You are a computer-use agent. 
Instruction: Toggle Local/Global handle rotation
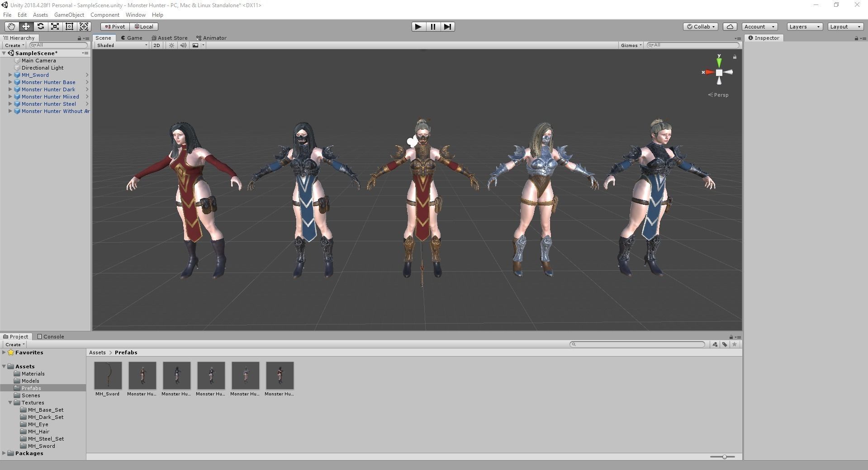pos(144,27)
